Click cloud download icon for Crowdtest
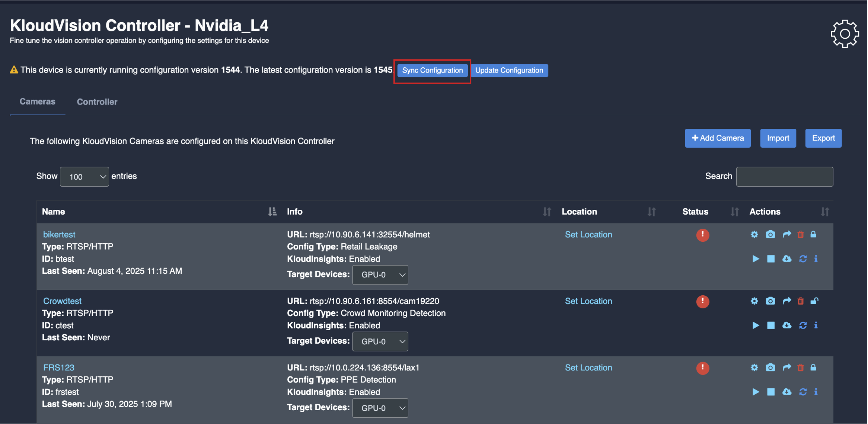Viewport: 868px width, 424px height. tap(786, 325)
